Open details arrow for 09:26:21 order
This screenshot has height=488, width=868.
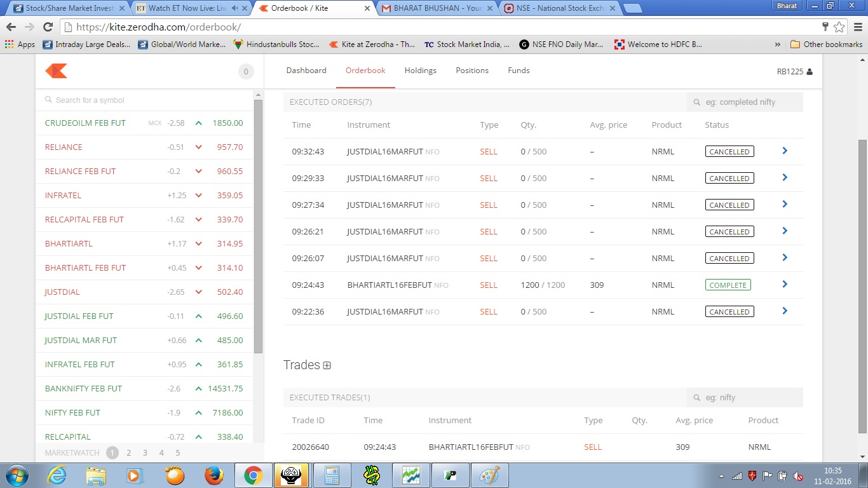click(x=785, y=231)
